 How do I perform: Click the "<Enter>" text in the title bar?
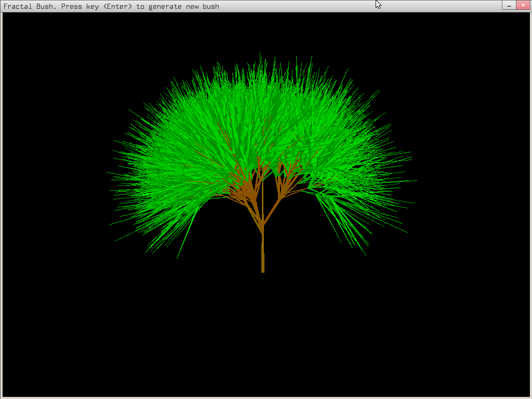118,6
